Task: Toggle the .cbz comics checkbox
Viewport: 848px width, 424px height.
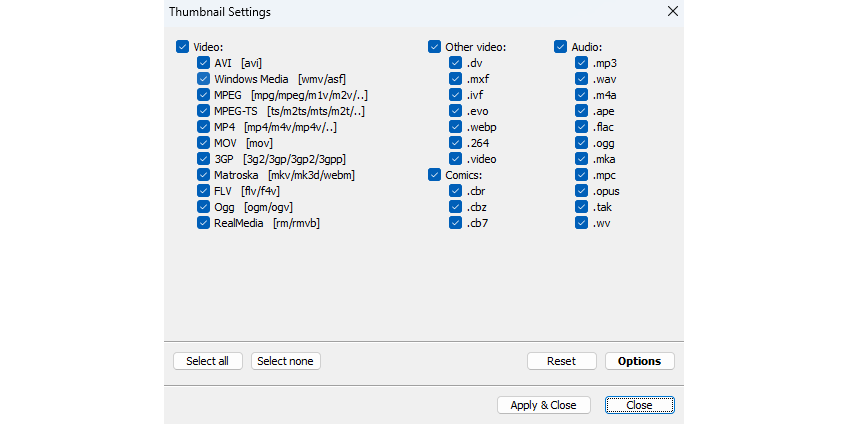Action: click(456, 207)
